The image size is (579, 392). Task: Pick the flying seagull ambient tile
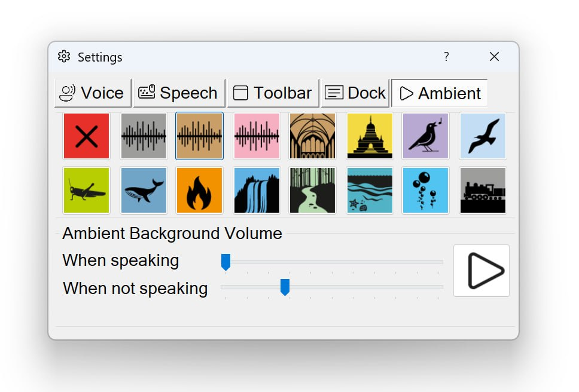[483, 136]
